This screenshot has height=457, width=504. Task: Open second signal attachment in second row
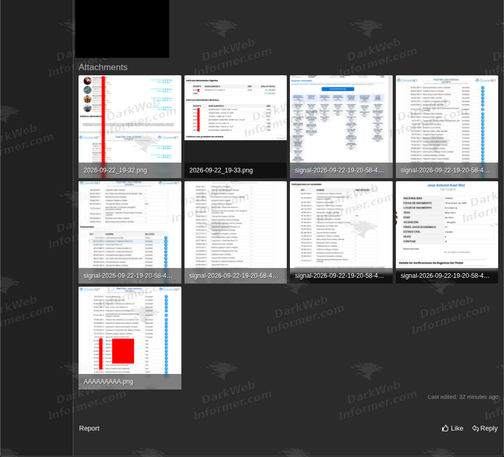[x=235, y=232]
